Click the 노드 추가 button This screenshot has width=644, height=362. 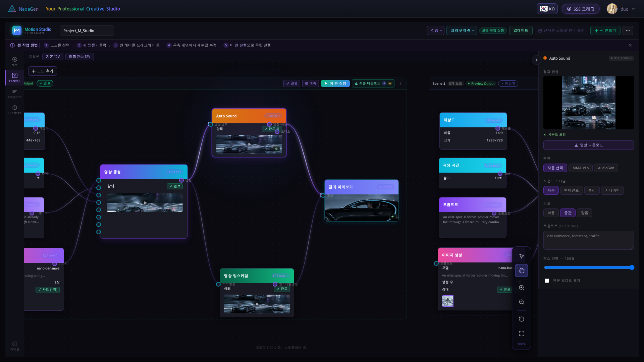(43, 71)
